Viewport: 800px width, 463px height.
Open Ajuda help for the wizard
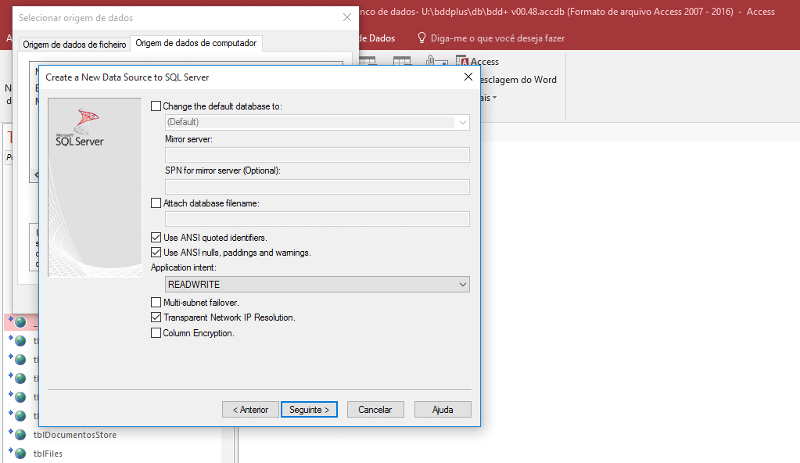point(442,409)
